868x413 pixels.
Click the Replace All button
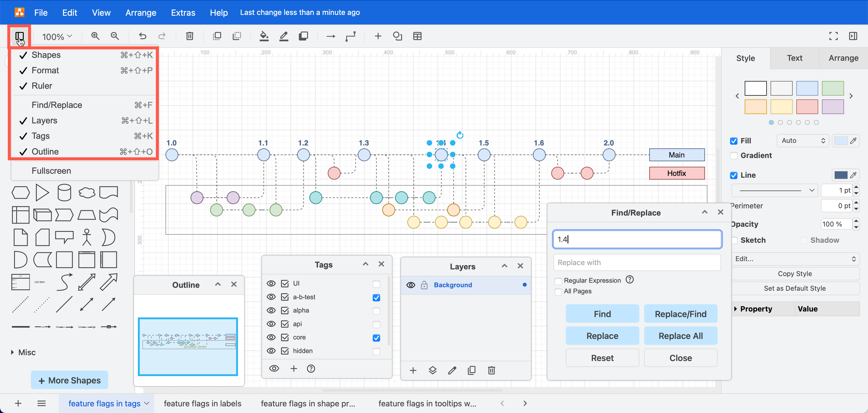click(681, 335)
